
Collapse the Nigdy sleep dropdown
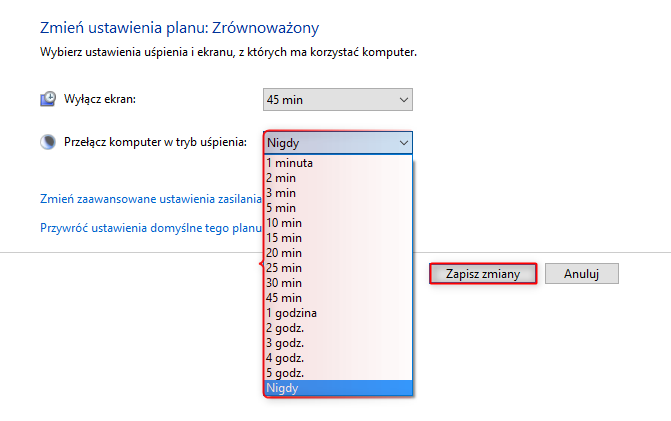[338, 142]
